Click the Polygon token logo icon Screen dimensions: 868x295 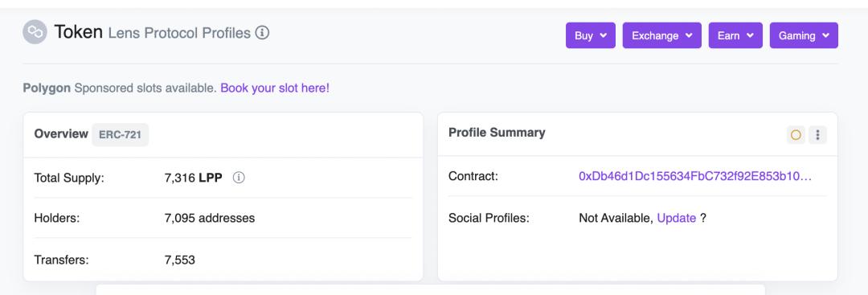click(x=35, y=32)
